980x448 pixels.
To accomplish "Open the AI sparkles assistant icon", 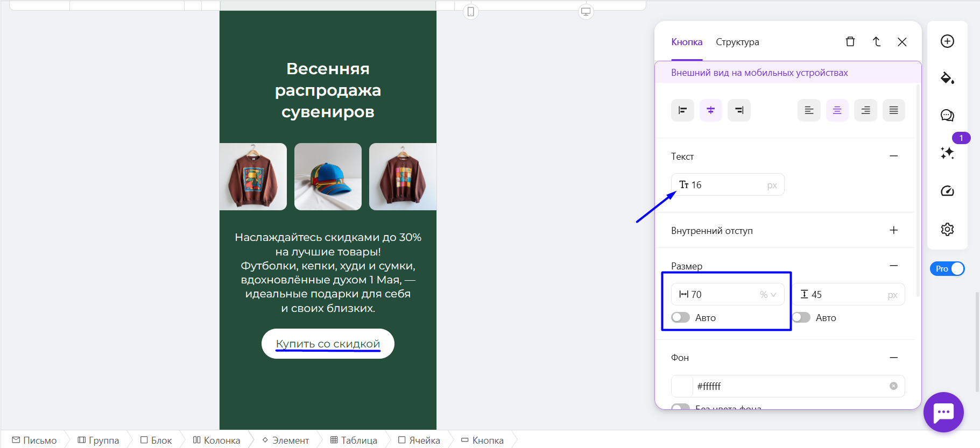I will 947,153.
